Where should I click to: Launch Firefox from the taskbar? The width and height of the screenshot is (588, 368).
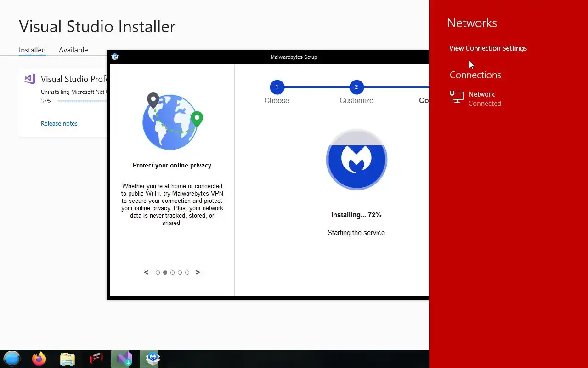[x=39, y=358]
